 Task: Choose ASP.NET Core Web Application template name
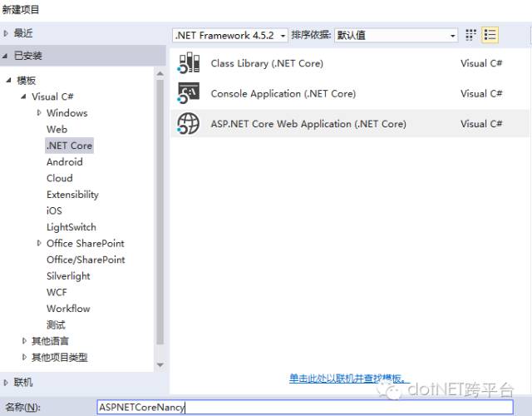[x=308, y=124]
